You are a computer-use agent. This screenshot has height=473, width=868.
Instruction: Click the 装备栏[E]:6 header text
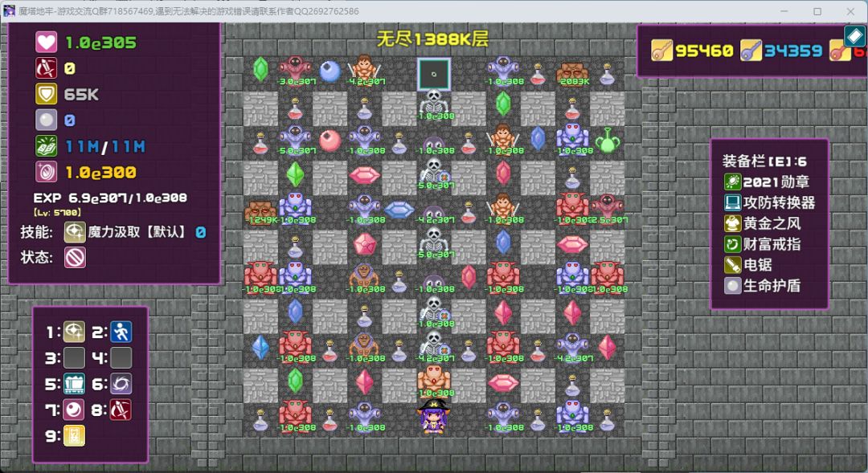[764, 161]
